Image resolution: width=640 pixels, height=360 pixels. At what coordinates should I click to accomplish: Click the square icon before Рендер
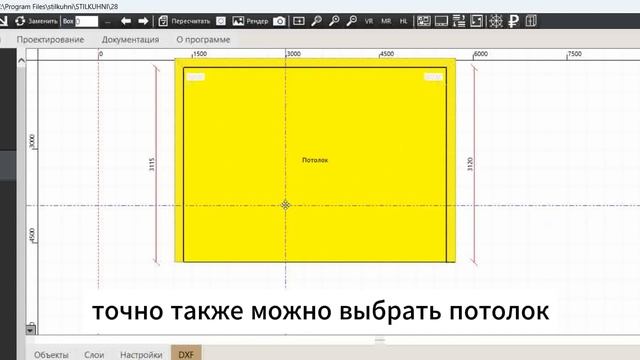tap(221, 21)
